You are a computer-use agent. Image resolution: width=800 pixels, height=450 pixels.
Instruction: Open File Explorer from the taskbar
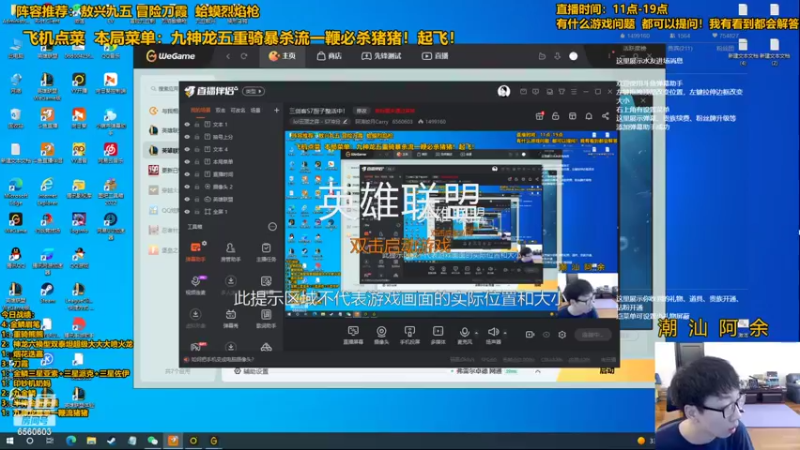(91, 441)
